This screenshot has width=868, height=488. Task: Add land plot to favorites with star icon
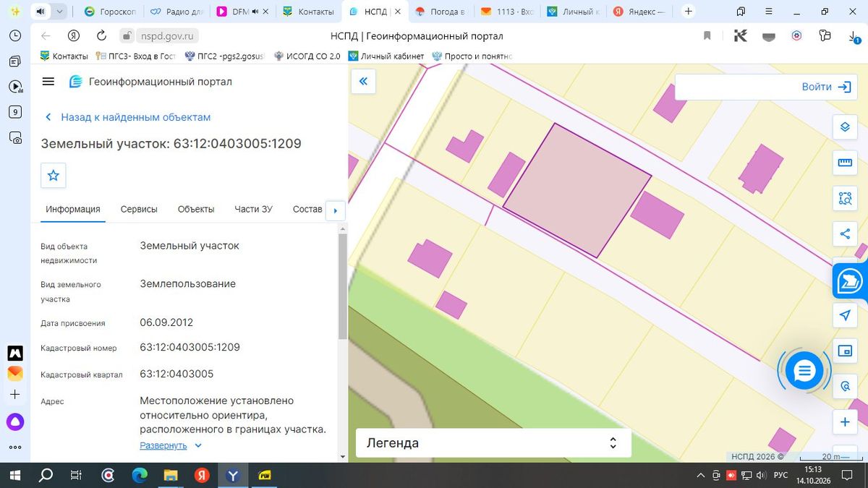coord(54,175)
